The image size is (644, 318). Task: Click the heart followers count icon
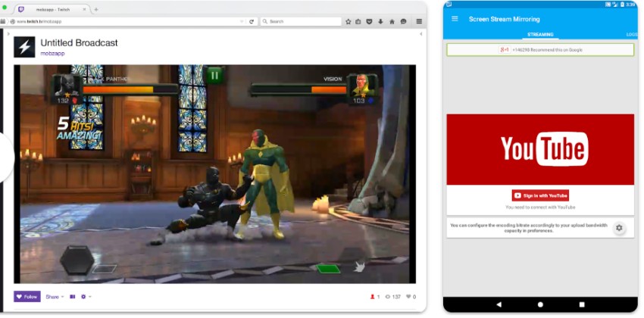click(408, 297)
